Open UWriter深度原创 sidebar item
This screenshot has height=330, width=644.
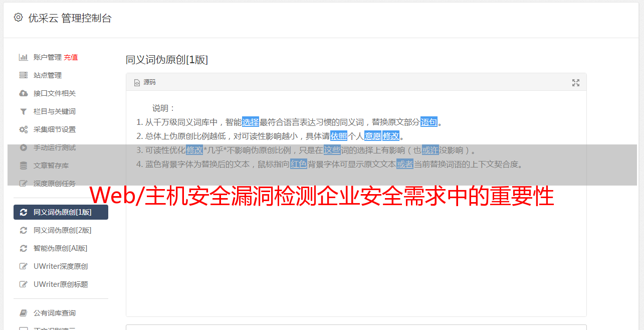(61, 266)
